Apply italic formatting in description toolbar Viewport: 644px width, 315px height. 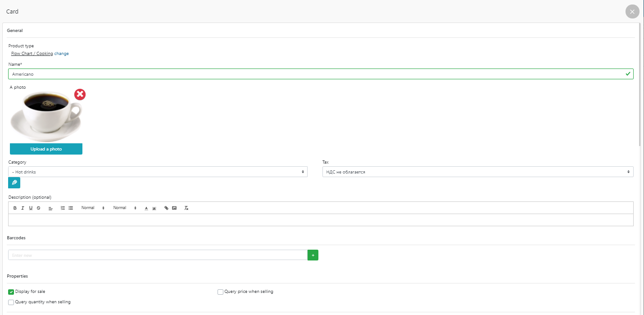tap(23, 208)
